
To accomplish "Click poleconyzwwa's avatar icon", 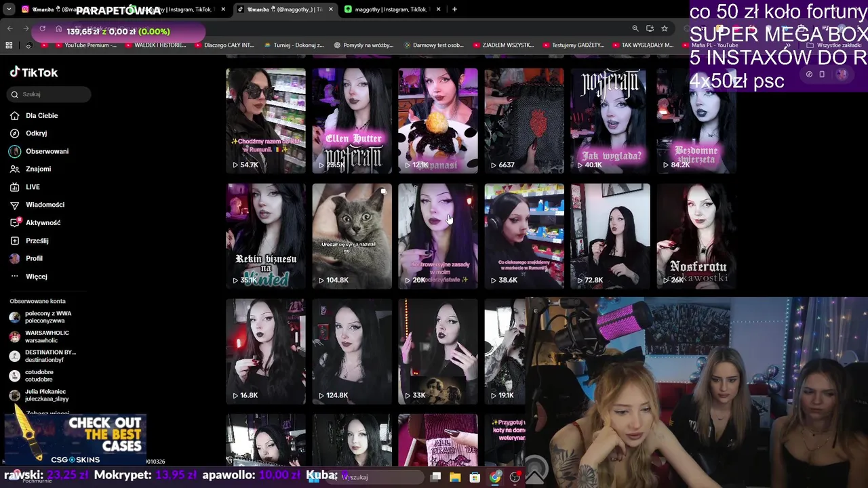I will 15,317.
